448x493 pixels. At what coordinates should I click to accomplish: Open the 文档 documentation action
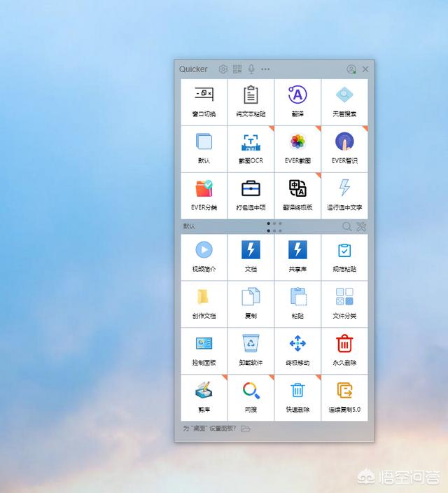pos(251,258)
